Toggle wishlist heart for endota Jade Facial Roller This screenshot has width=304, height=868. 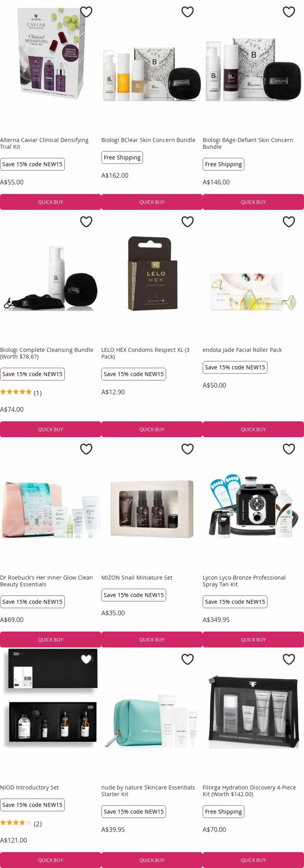(289, 222)
